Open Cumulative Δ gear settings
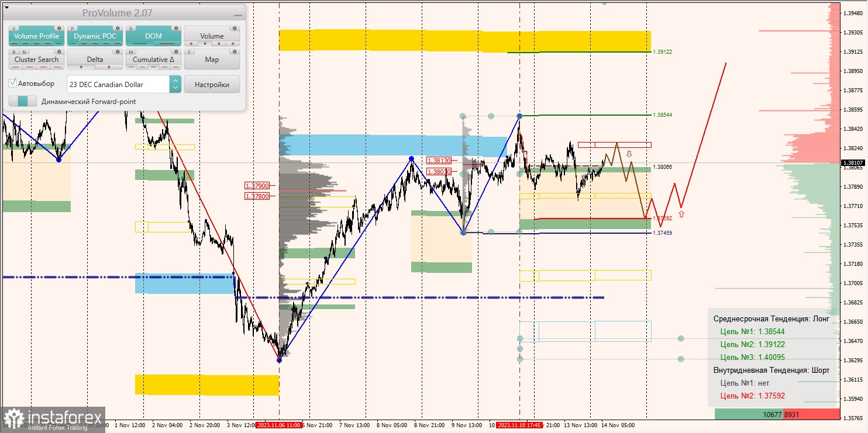The height and width of the screenshot is (433, 868). click(x=176, y=51)
